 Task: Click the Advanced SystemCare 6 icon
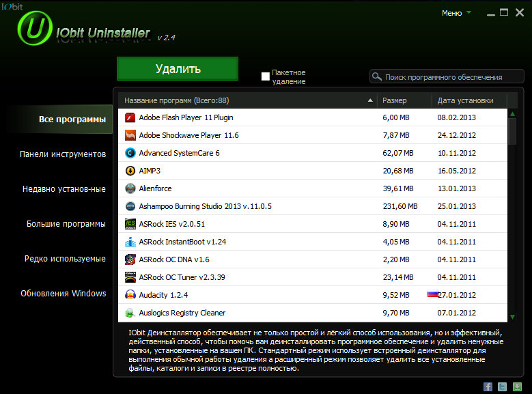click(x=130, y=153)
